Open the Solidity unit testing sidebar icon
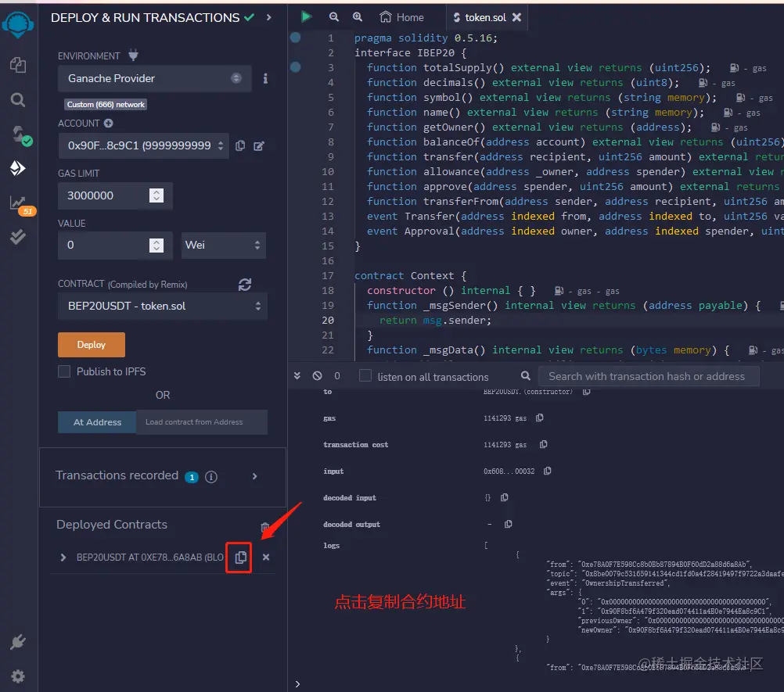784x692 pixels. 18,237
